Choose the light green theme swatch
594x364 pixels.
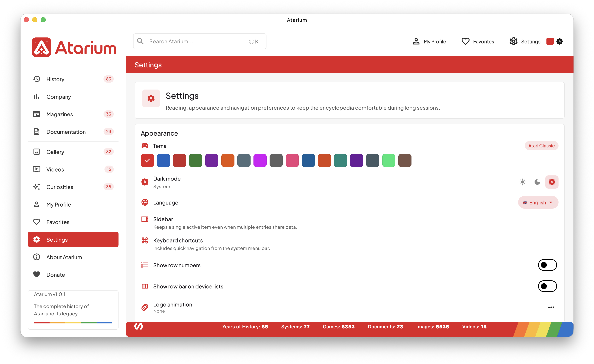[x=389, y=160]
